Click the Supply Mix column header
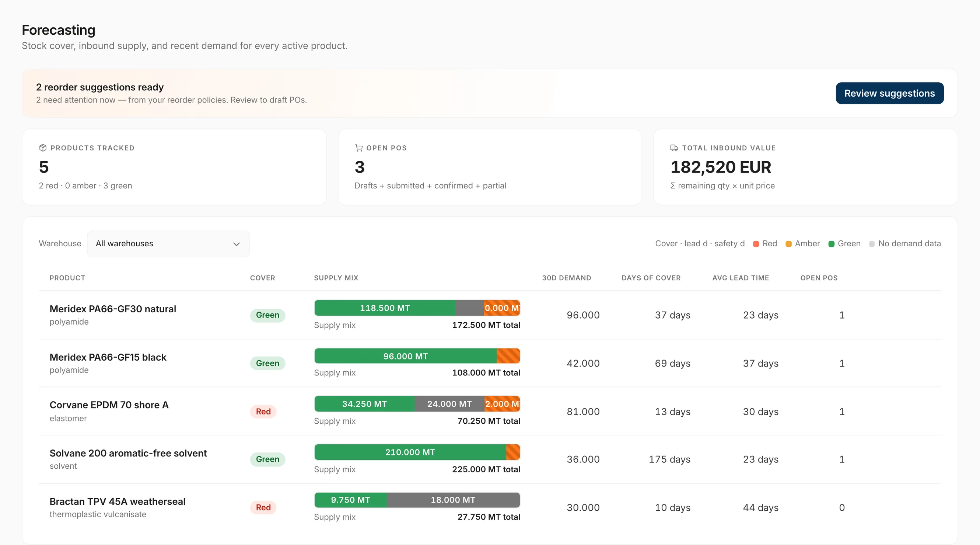This screenshot has height=545, width=980. pos(336,278)
